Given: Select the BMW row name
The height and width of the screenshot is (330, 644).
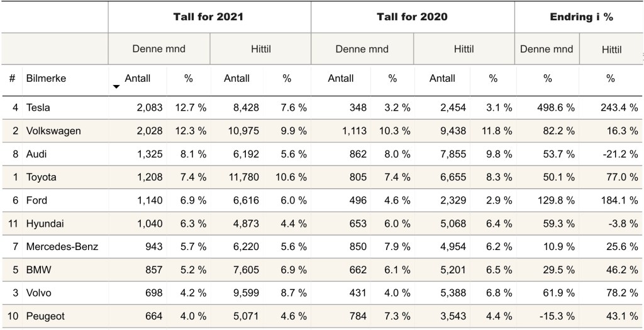Looking at the screenshot, I should pos(37,270).
